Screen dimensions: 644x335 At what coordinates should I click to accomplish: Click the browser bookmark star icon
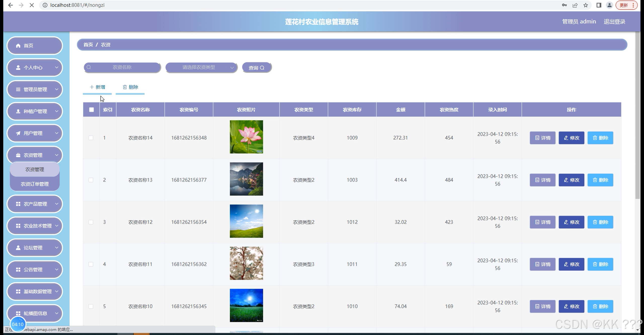coord(586,5)
